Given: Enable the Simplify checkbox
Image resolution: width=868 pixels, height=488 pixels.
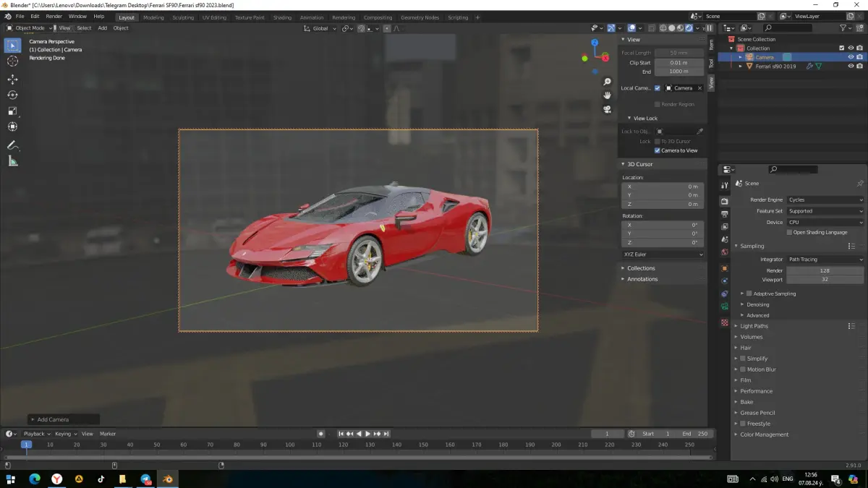Looking at the screenshot, I should coord(743,359).
